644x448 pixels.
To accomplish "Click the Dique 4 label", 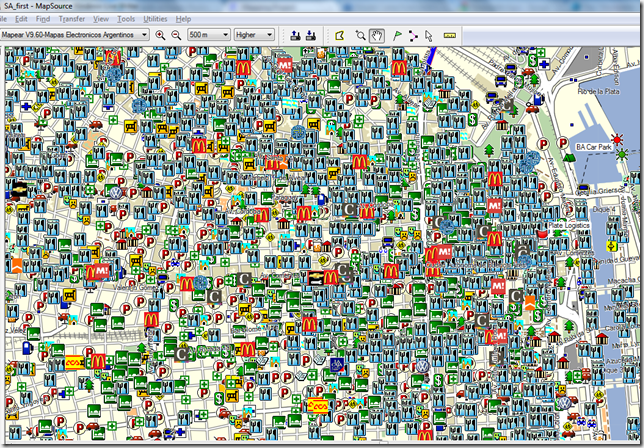I will point(604,209).
